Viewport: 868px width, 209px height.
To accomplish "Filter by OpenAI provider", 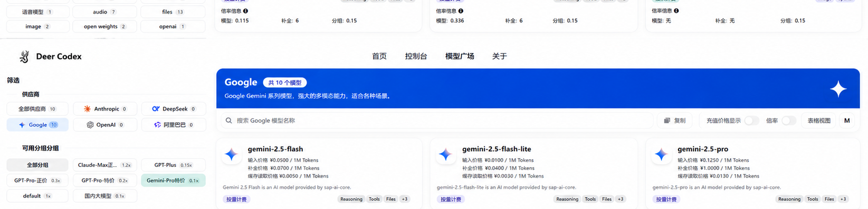I will pos(105,125).
